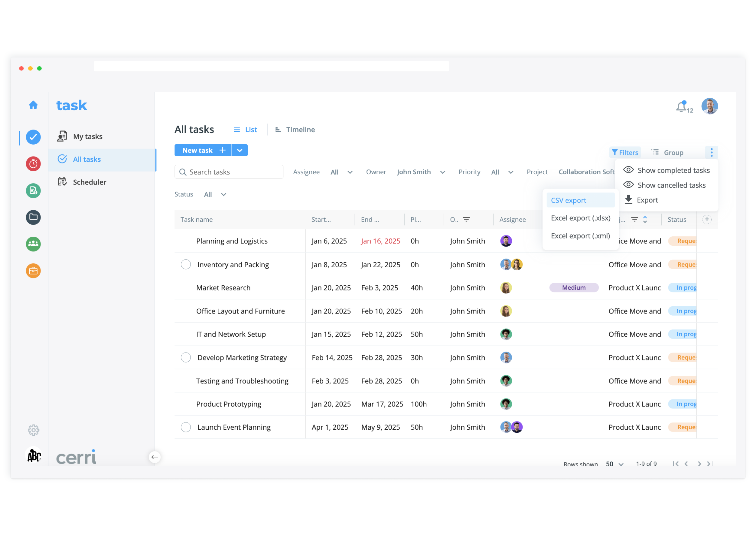Image resolution: width=756 pixels, height=555 pixels.
Task: Open the dark folder projects icon
Action: [33, 217]
